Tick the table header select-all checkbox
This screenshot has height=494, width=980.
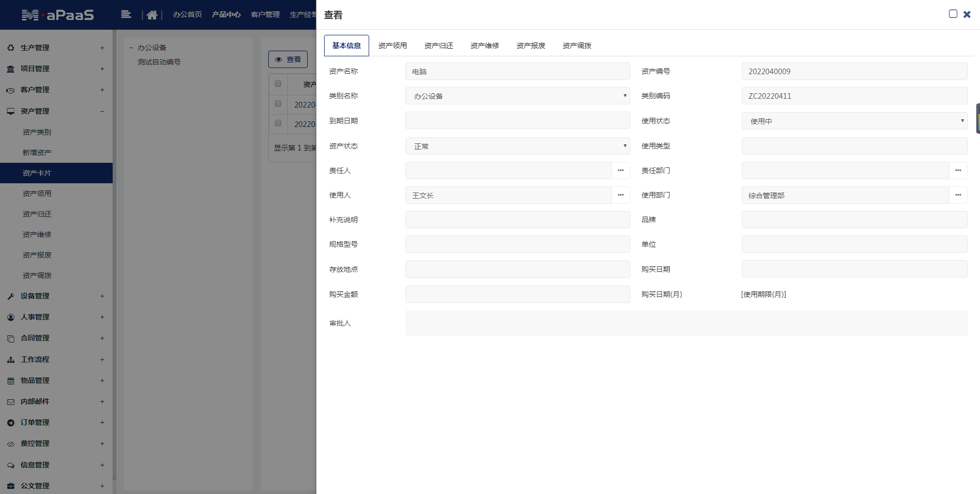(278, 83)
